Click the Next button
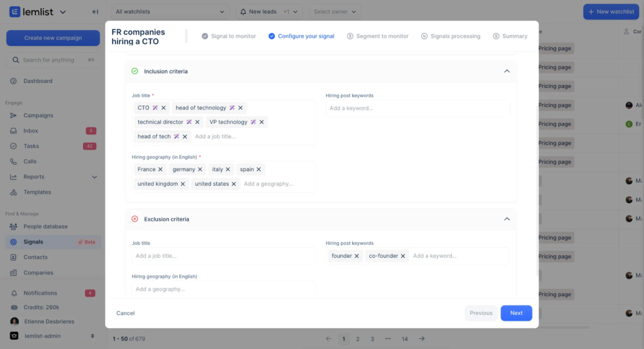 tap(516, 313)
